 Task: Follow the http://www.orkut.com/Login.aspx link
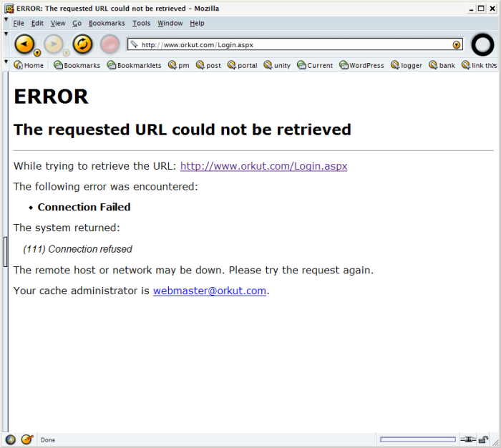click(263, 166)
